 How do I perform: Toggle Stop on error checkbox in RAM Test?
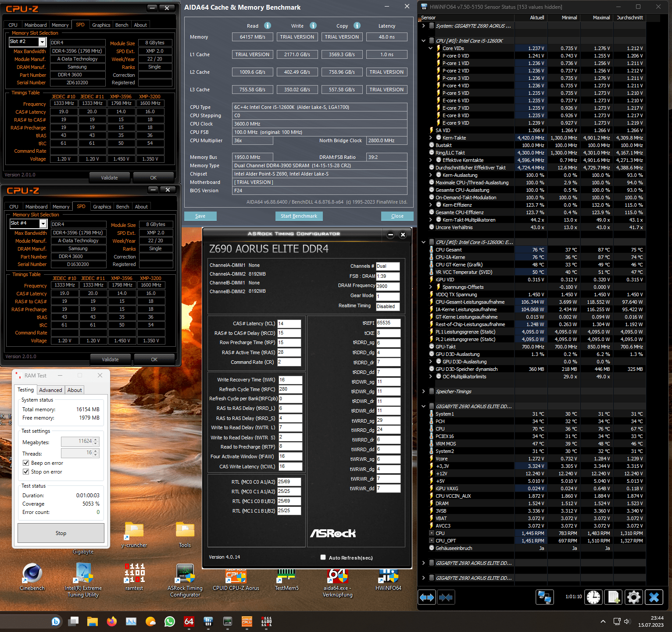pos(26,472)
